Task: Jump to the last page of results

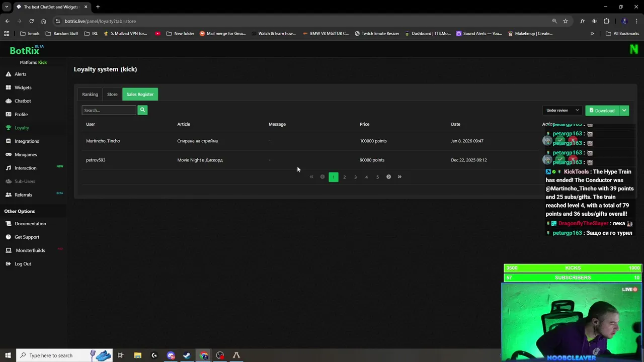Action: tap(399, 176)
